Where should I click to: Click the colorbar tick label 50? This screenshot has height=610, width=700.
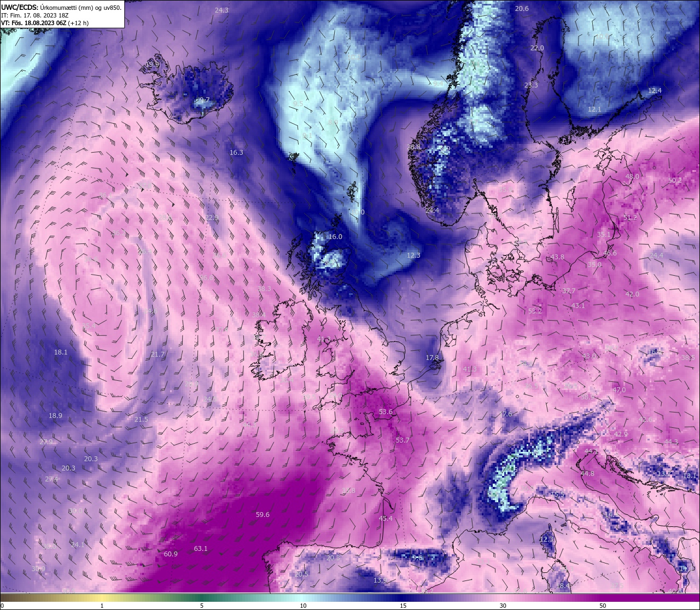[x=603, y=606]
